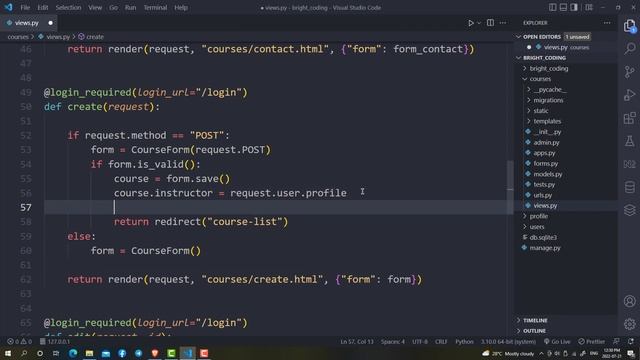
Task: Toggle the secondary side bar layout
Action: click(x=574, y=7)
